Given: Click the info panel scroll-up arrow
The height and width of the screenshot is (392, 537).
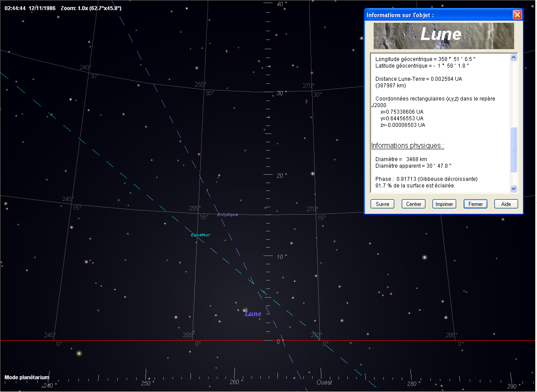Looking at the screenshot, I should point(514,58).
